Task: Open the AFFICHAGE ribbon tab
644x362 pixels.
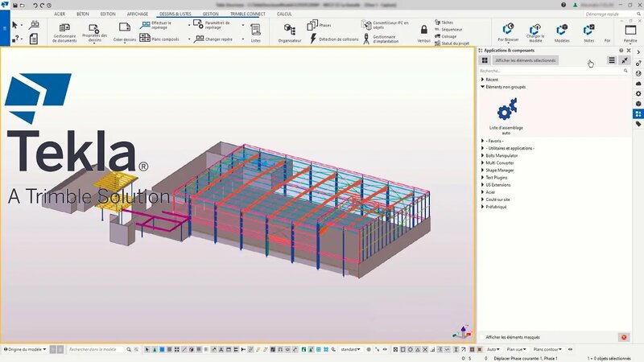Action: click(137, 14)
